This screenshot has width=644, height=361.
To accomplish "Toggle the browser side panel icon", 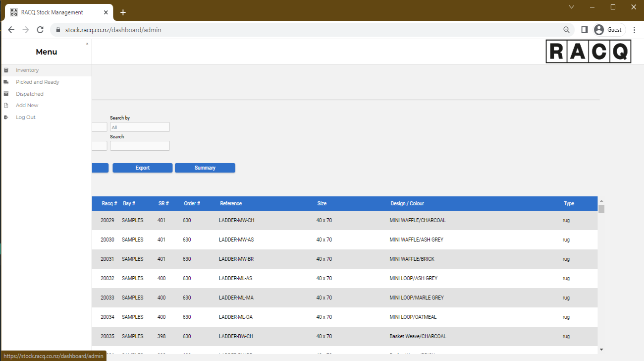I will (584, 30).
